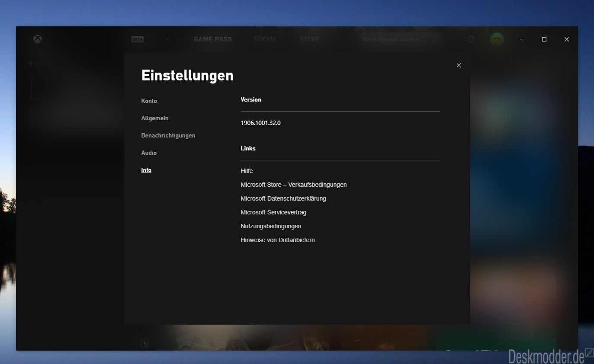Open Microsoft-Servicevertrag link

pos(273,212)
